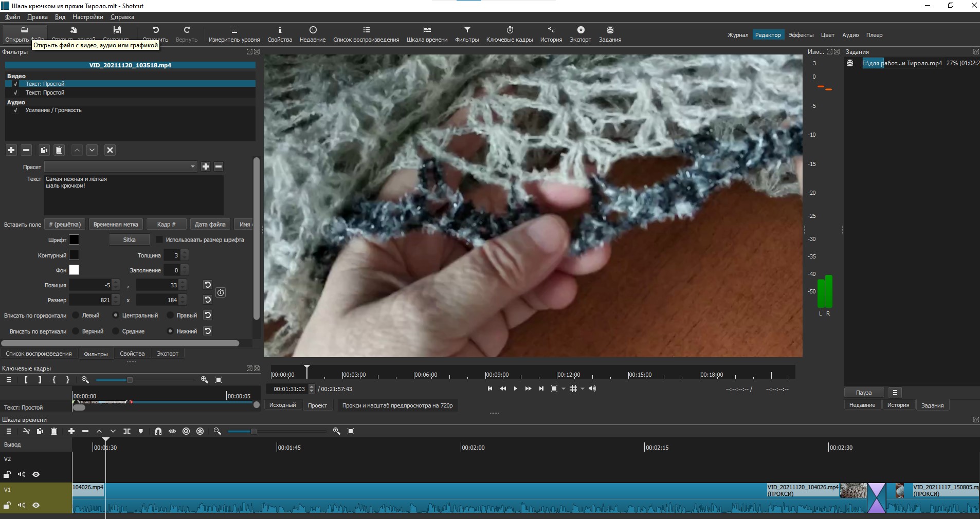The image size is (980, 519).
Task: Hide the V1 track with eye icon
Action: [36, 505]
